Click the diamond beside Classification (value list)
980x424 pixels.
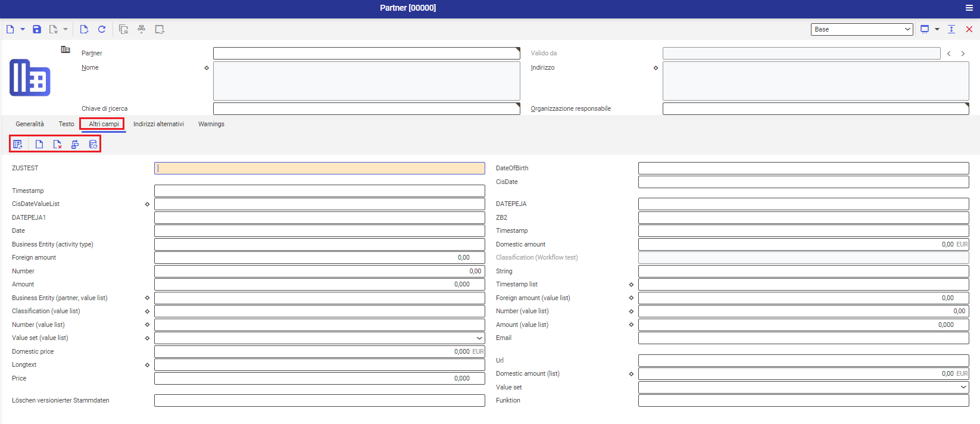[x=147, y=311]
